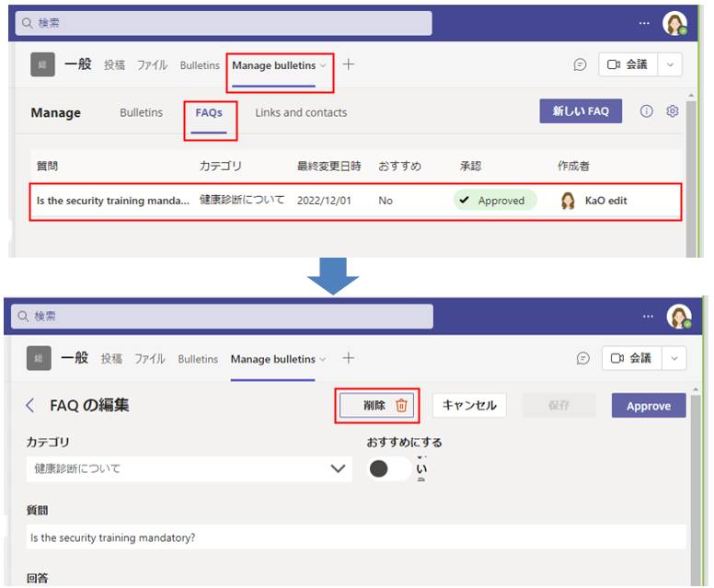Click the Approve button
This screenshot has height=588, width=714.
click(649, 406)
